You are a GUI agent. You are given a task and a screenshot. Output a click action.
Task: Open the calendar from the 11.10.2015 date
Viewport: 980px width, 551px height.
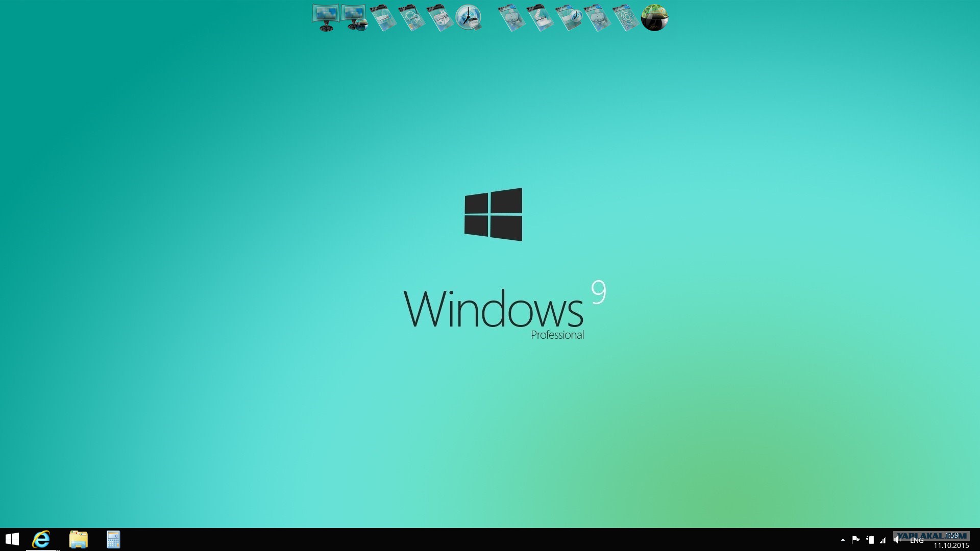click(x=951, y=545)
